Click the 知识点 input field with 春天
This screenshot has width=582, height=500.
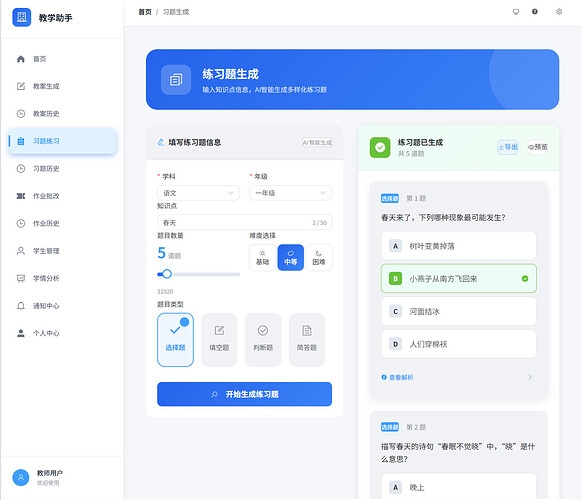click(x=244, y=222)
